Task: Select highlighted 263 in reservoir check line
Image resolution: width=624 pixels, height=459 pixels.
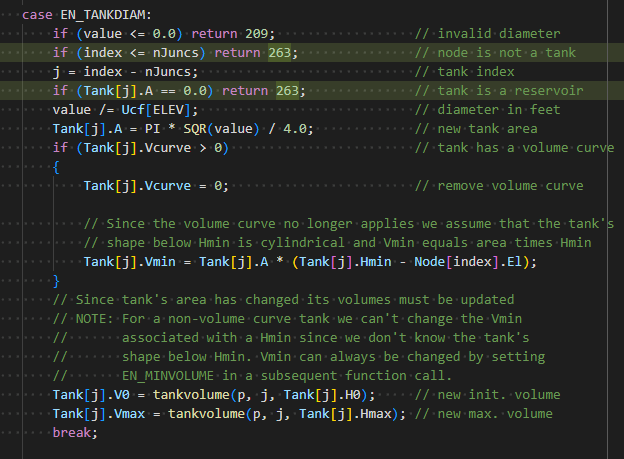Action: click(287, 91)
